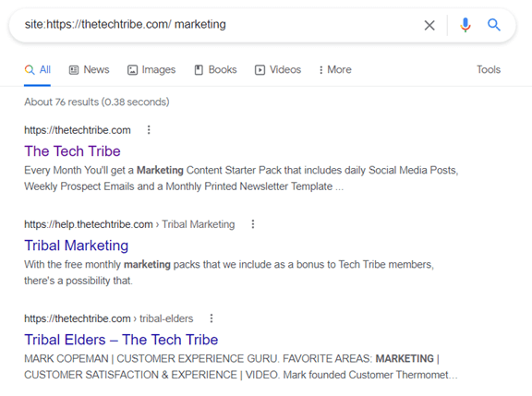Open three-dot menu beside thetechtribe.com result
The height and width of the screenshot is (396, 532).
pyautogui.click(x=149, y=130)
